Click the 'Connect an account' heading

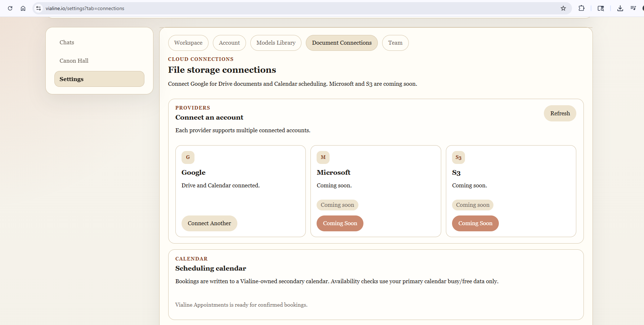point(209,117)
